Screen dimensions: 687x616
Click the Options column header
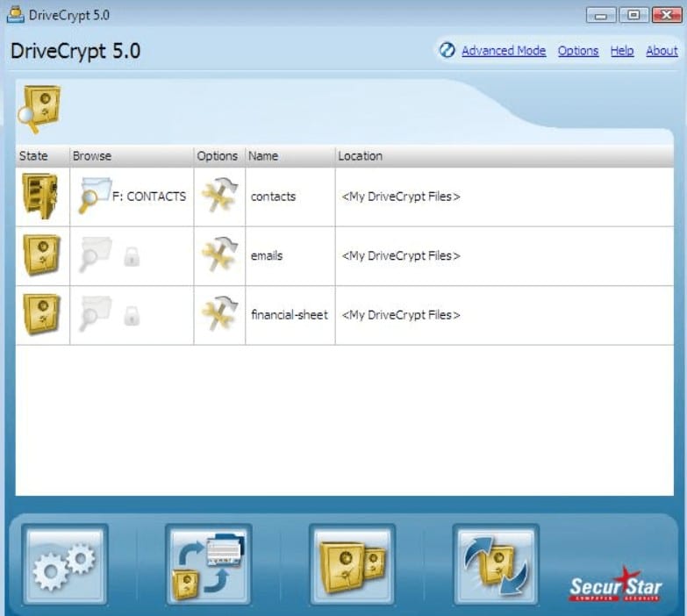point(219,156)
